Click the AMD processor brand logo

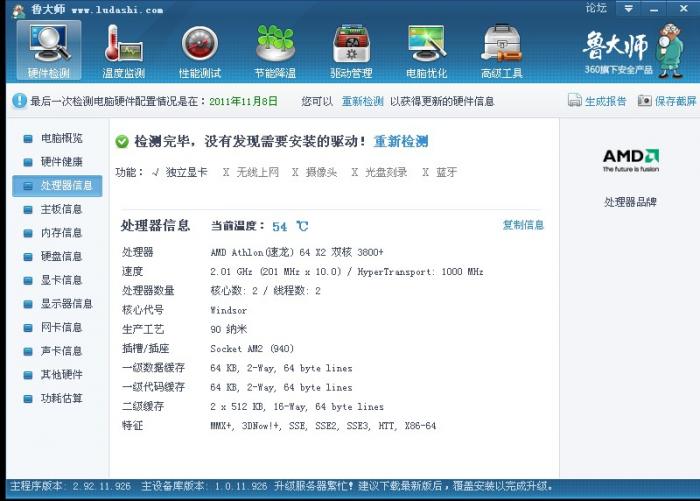point(631,160)
